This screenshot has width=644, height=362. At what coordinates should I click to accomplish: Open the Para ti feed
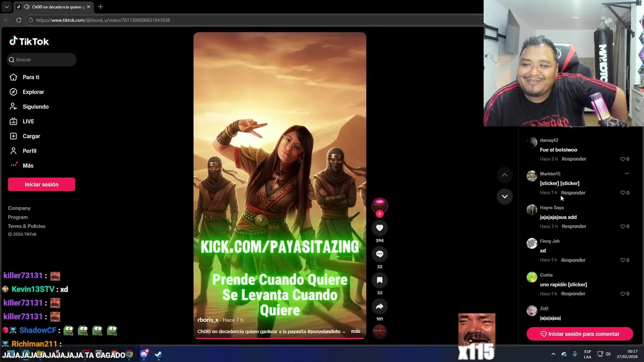31,77
